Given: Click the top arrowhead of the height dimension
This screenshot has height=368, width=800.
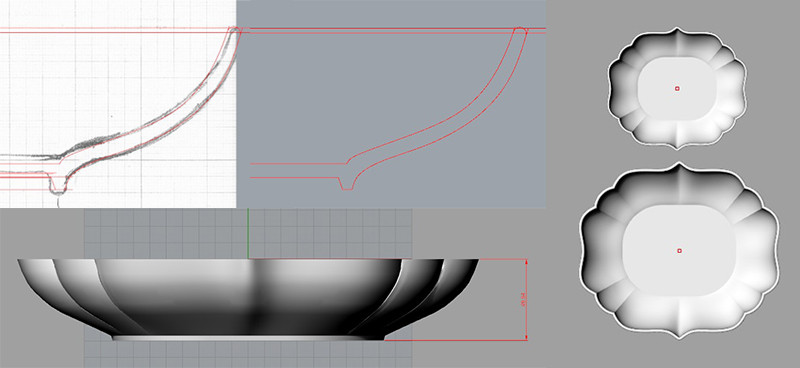Looking at the screenshot, I should pyautogui.click(x=526, y=262).
